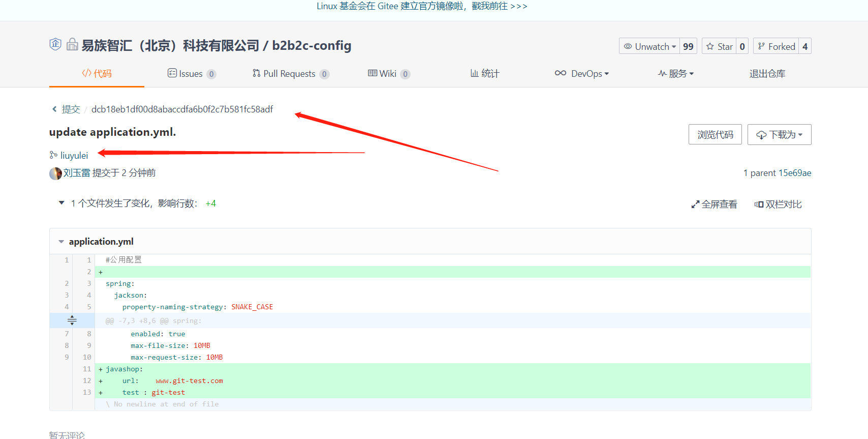The image size is (868, 439).
Task: Click 刘玉雷's avatar image
Action: pyautogui.click(x=55, y=173)
